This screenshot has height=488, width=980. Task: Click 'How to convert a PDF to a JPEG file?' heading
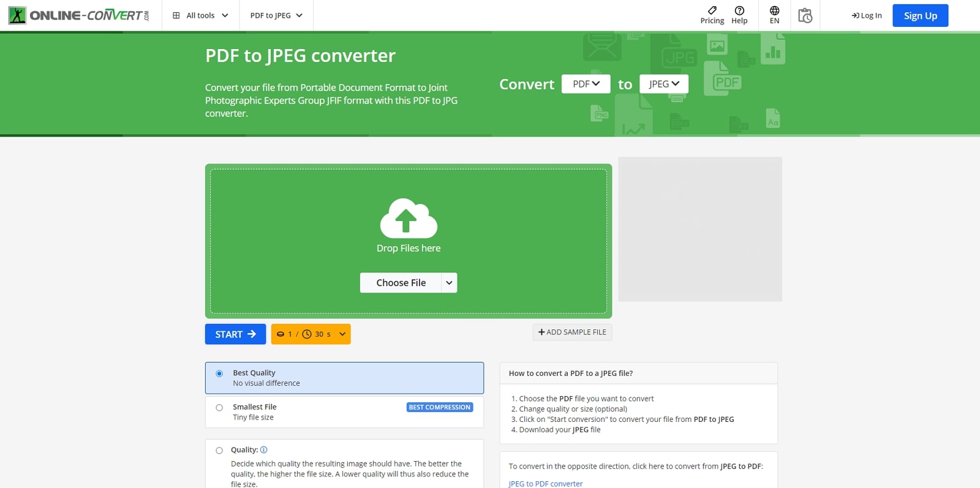pos(571,373)
